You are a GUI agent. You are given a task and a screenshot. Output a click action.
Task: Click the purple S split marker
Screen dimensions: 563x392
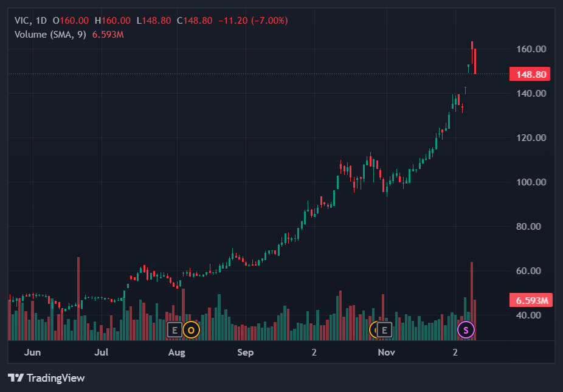point(466,330)
